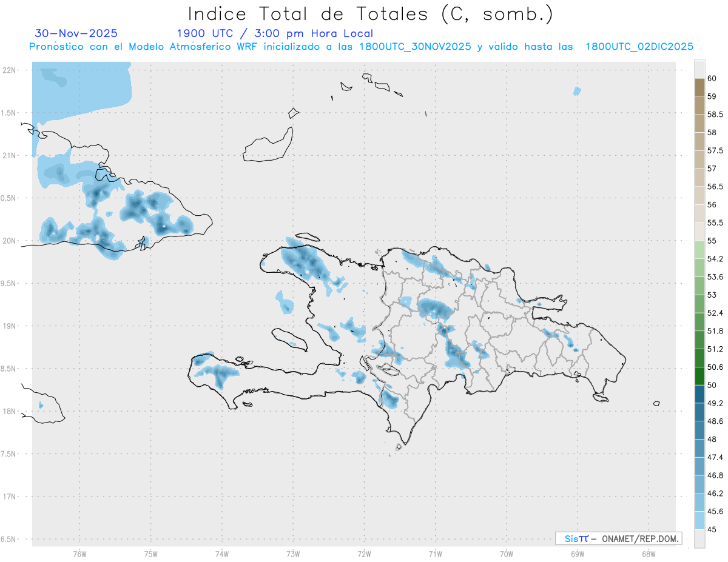
Task: Click the Great Inagua island outline near 21N
Action: 269,146
